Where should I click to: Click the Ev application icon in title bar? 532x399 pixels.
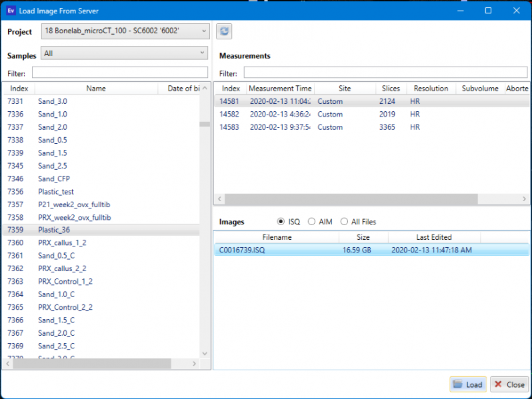(11, 11)
